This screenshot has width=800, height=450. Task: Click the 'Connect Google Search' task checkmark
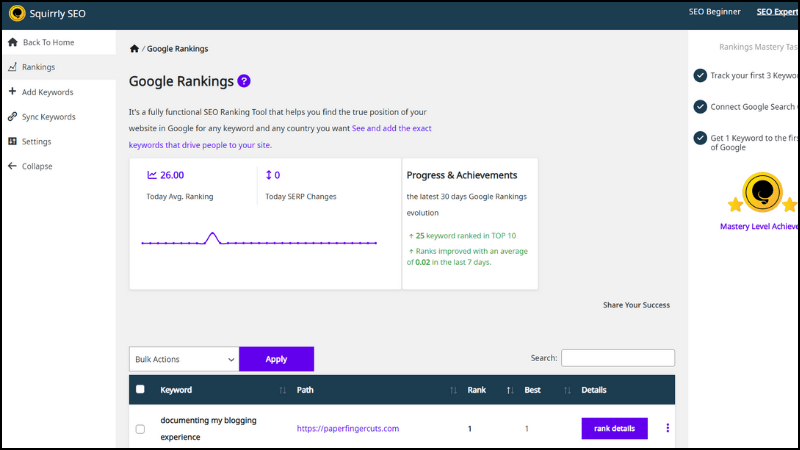pyautogui.click(x=700, y=107)
